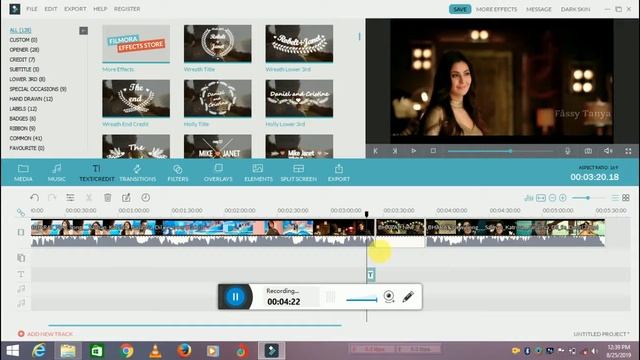Select the Filmora Effects Store thumbnail

(136, 44)
